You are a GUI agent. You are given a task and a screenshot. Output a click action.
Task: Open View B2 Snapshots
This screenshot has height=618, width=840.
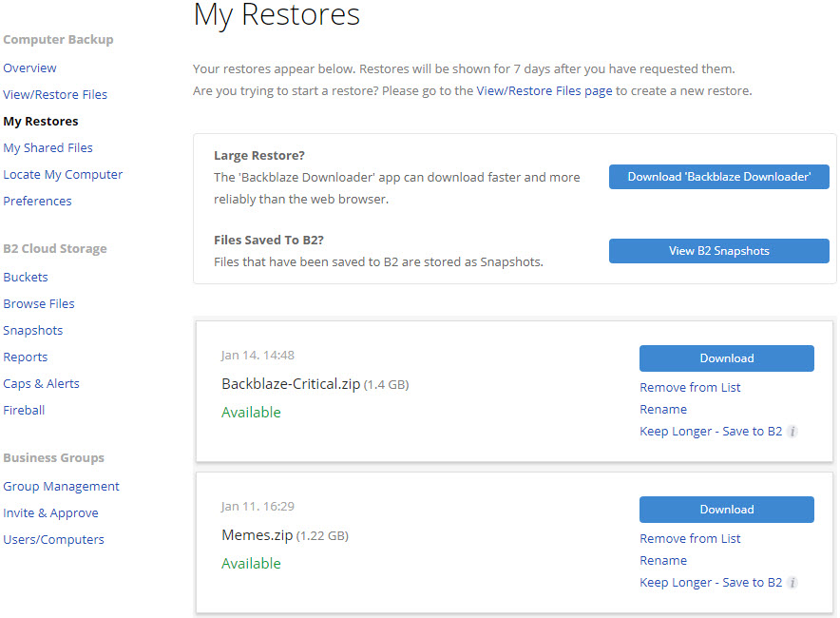point(719,251)
